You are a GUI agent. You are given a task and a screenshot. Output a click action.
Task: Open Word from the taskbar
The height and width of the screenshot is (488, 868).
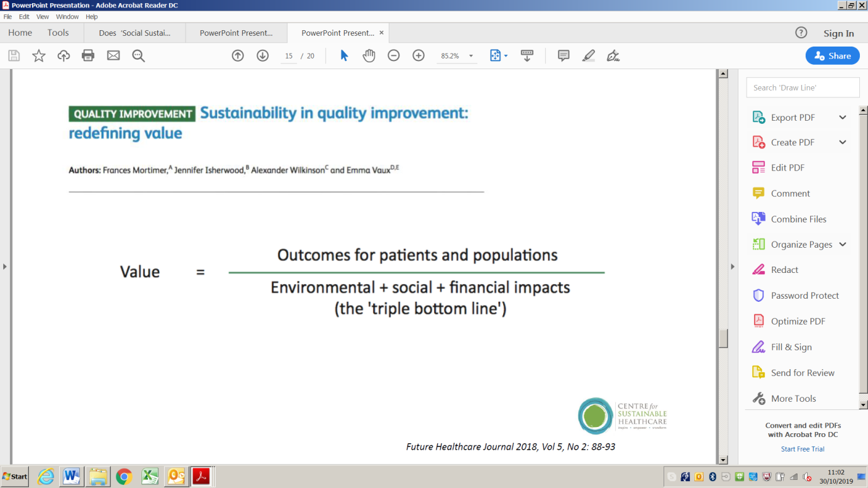click(72, 477)
